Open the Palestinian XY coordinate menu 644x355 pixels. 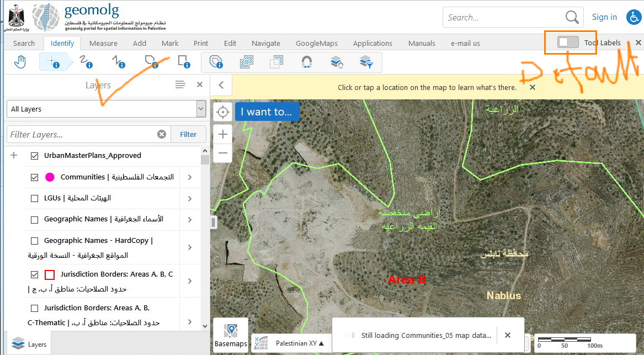click(300, 343)
